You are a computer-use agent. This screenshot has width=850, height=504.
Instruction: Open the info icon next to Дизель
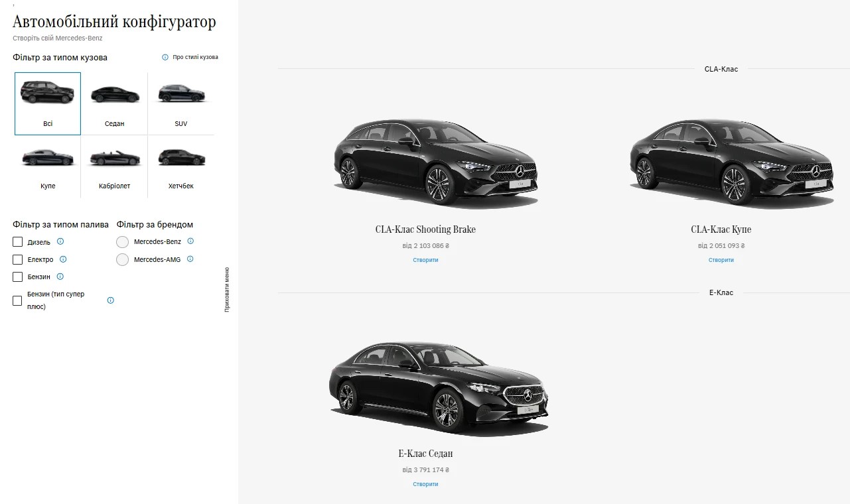(x=60, y=241)
